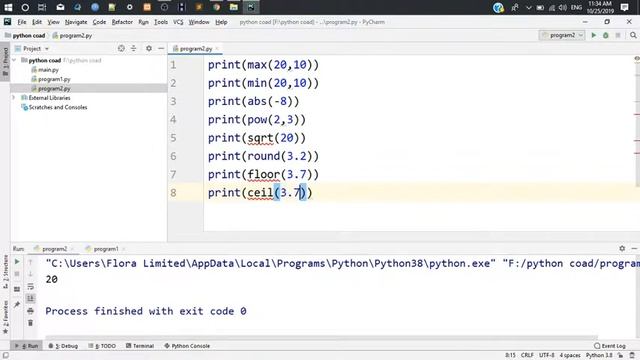640x360 pixels.
Task: Open Run panel settings gear
Action: 622,248
